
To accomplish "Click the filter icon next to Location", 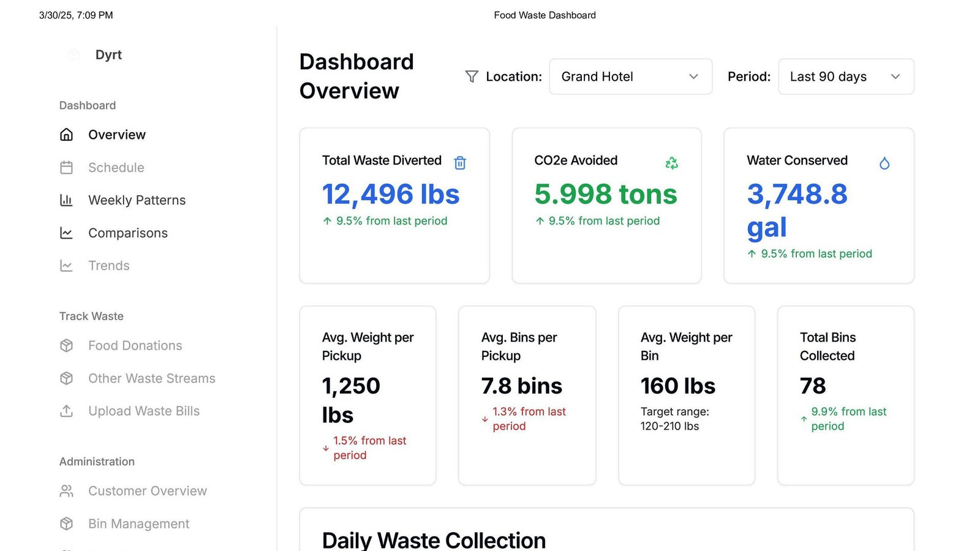I will [472, 77].
